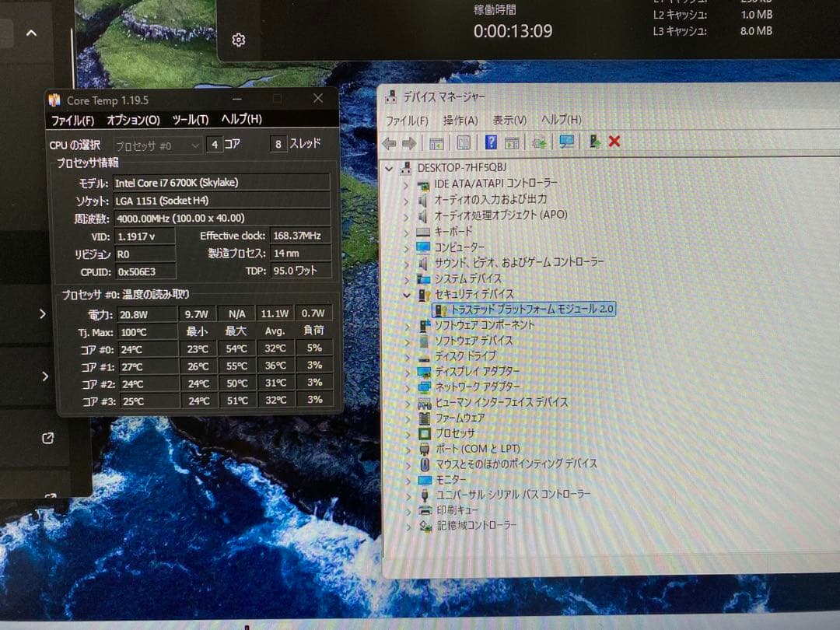Expand the upper right chevron in left sidebar
Image resolution: width=840 pixels, height=630 pixels.
[43, 314]
